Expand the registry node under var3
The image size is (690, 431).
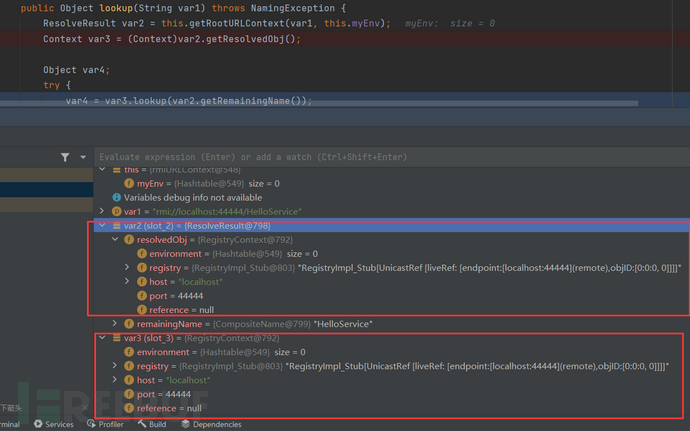point(115,367)
